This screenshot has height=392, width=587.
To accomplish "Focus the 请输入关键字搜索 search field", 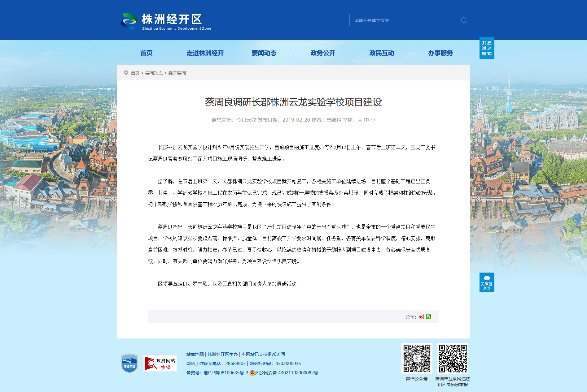I will click(405, 20).
